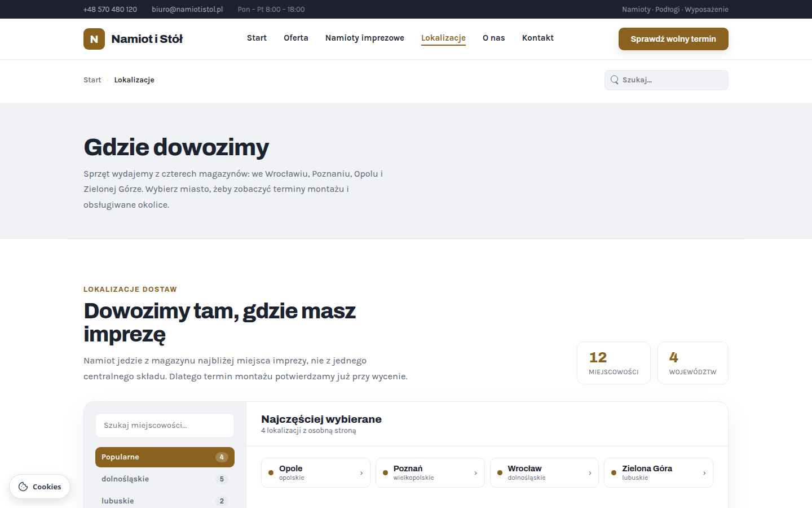812x508 pixels.
Task: Click the N logo icon
Action: [94, 39]
